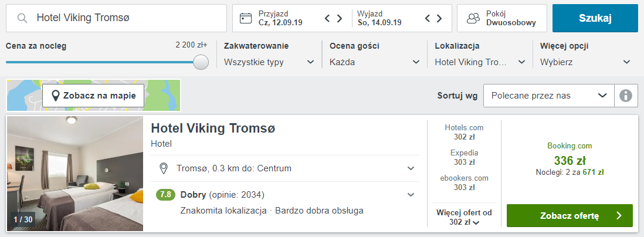Open the hotel room photo thumbnail
This screenshot has width=644, height=237.
coord(75,174)
